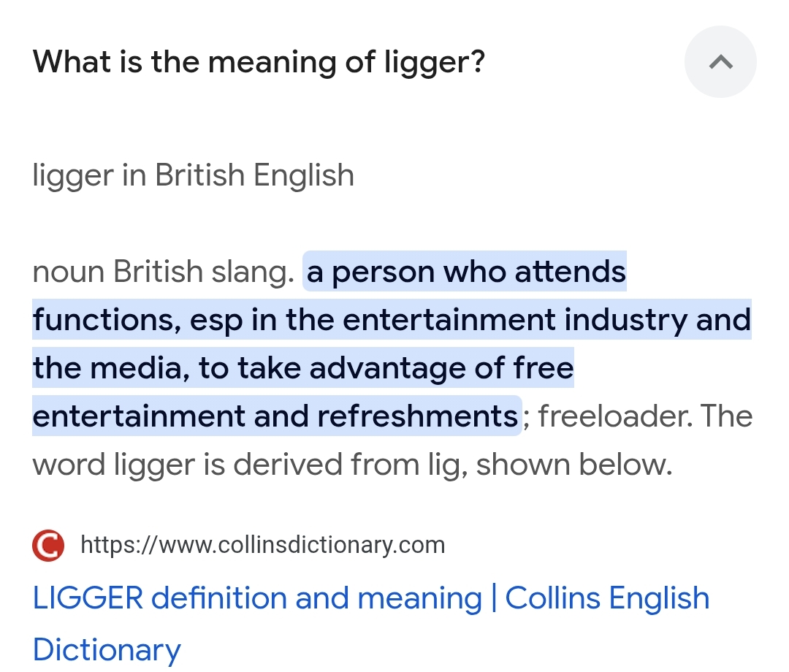Viewport: 789px width, 672px height.
Task: Click the gray circle around the chevron
Action: coord(720,62)
